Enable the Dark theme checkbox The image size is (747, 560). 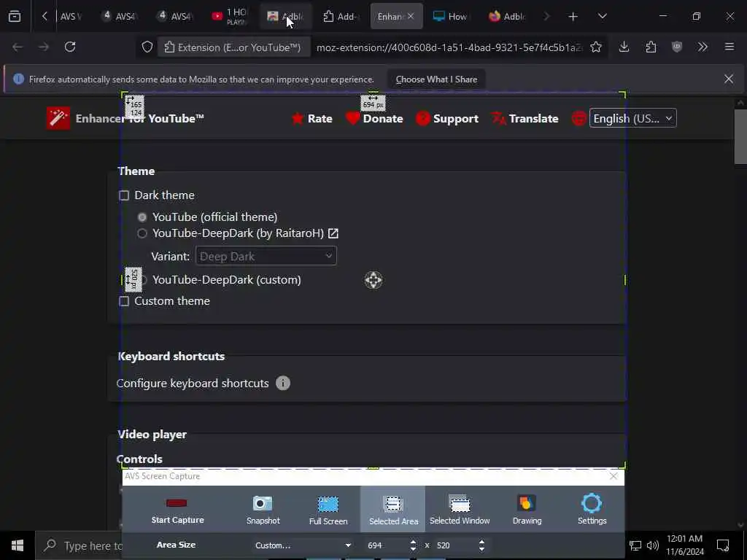click(124, 195)
